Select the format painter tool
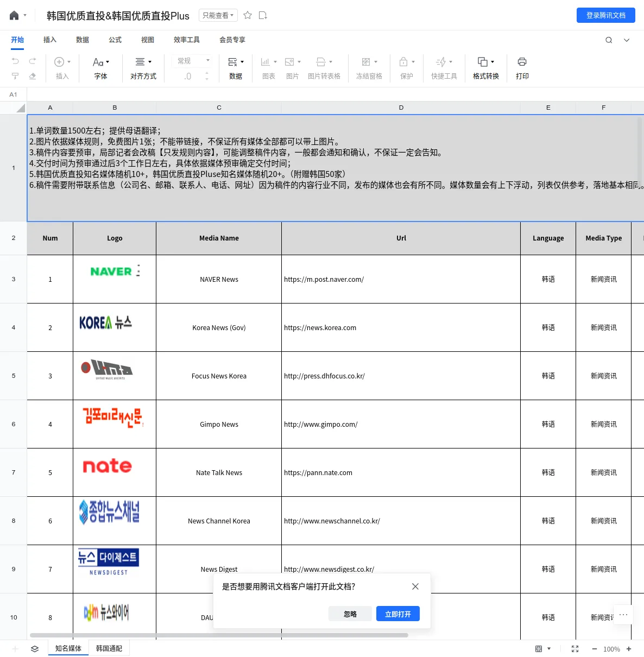This screenshot has width=644, height=657. point(15,76)
